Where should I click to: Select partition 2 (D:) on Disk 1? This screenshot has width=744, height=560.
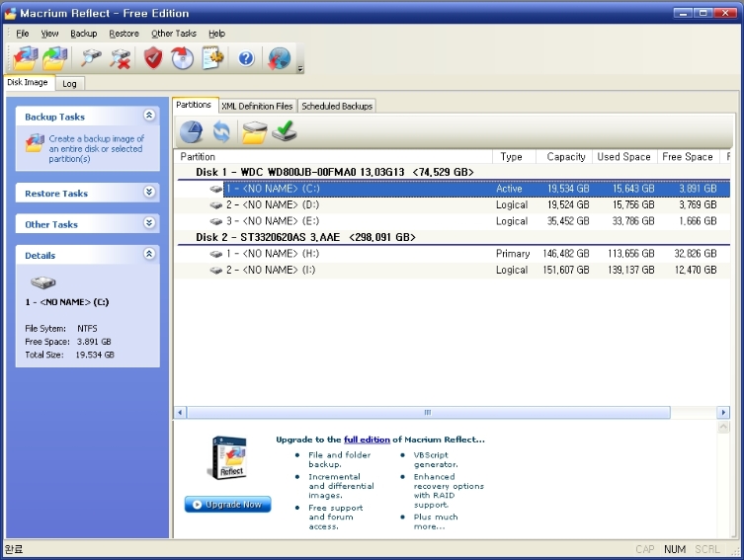[x=267, y=204]
